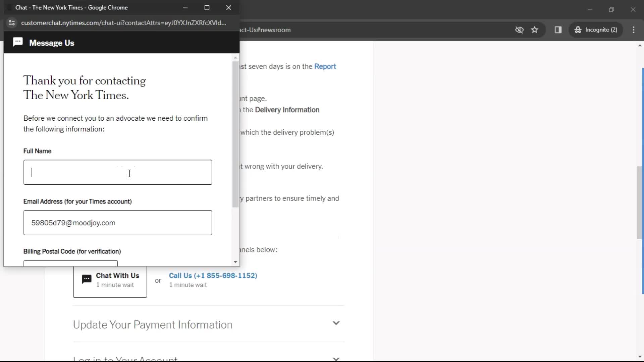Click the Call Us (+1 855-698-1152) link
The width and height of the screenshot is (644, 362).
click(213, 276)
